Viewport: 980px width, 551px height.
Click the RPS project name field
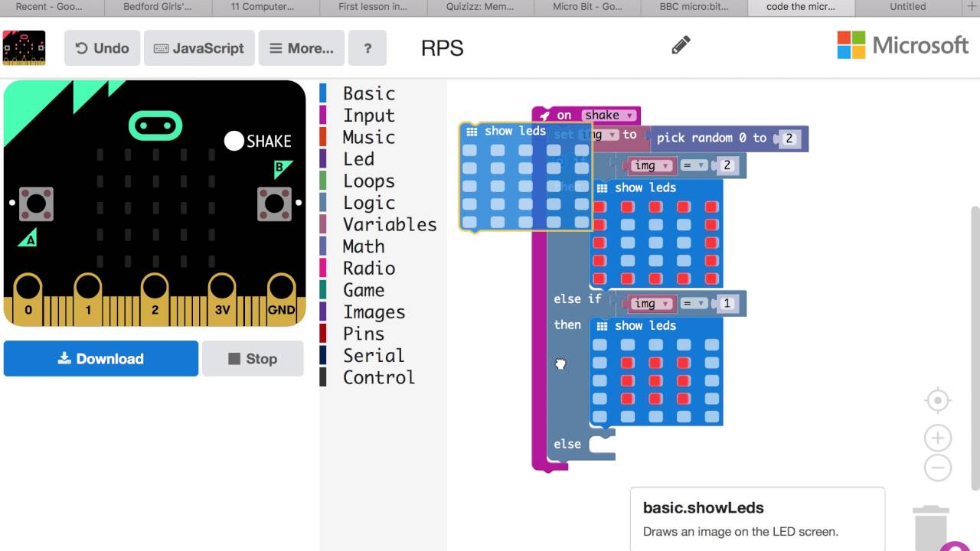(443, 48)
